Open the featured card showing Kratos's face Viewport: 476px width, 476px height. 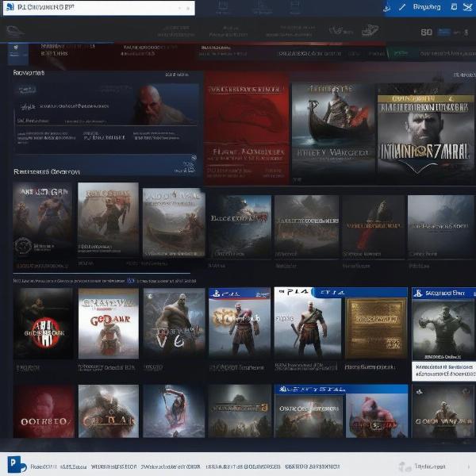(106, 118)
